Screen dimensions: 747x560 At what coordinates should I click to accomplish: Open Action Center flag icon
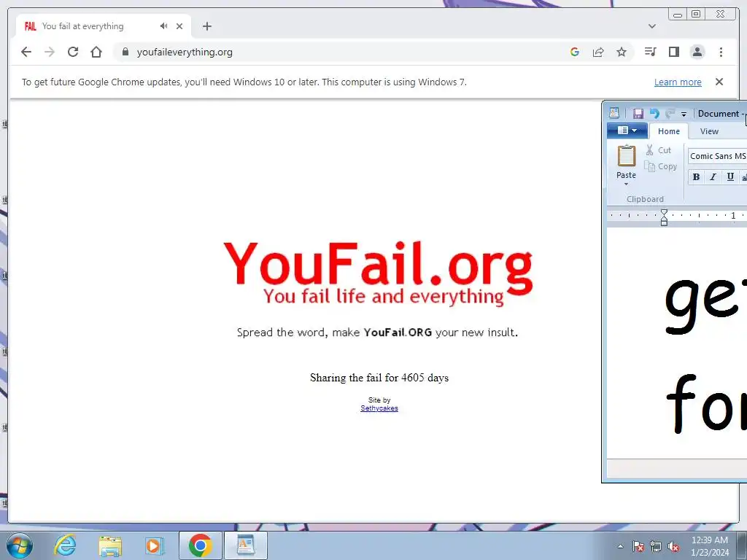tap(638, 546)
